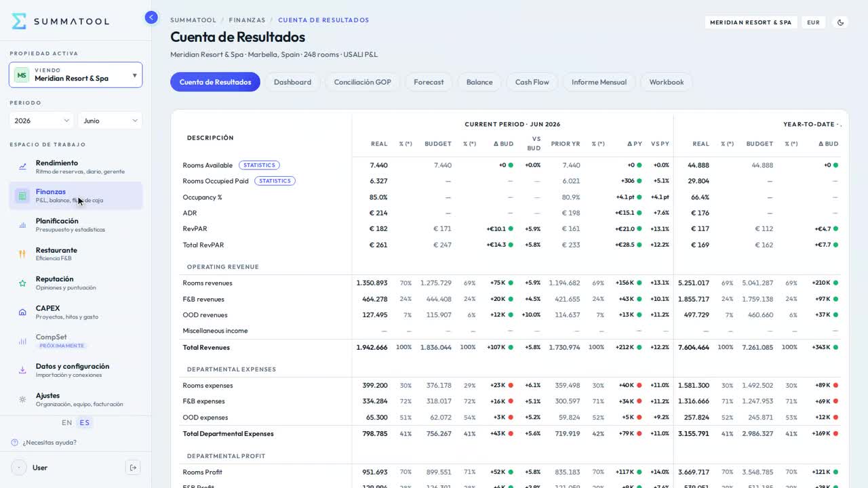Viewport: 868px width, 488px height.
Task: Click the FINANZAS breadcrumb link
Action: click(x=247, y=20)
